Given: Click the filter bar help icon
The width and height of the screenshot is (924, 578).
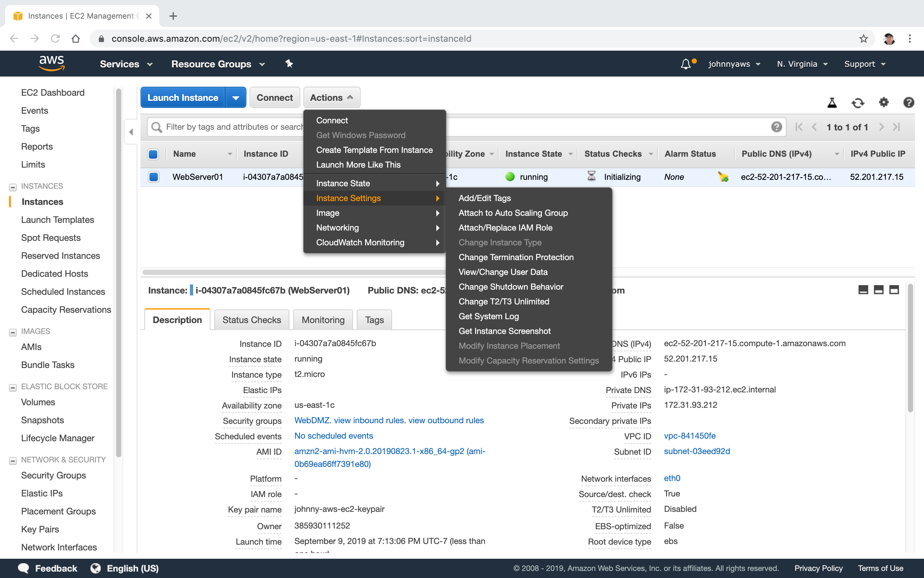Looking at the screenshot, I should point(776,127).
